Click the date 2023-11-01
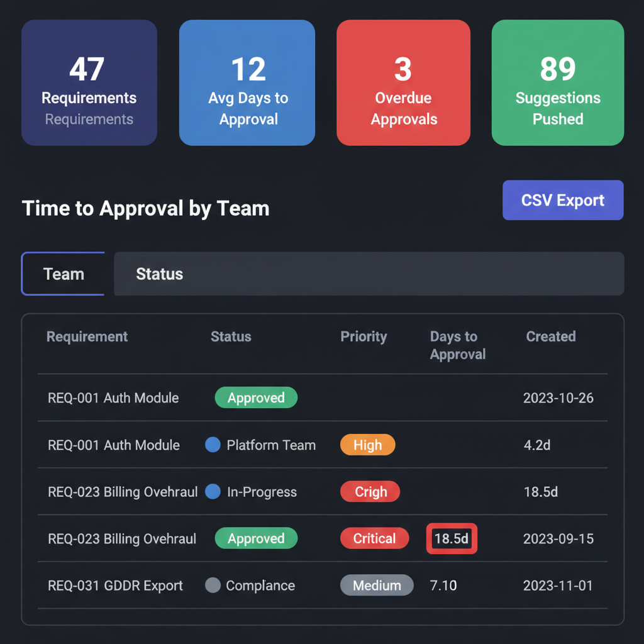The height and width of the screenshot is (644, 644). [558, 586]
